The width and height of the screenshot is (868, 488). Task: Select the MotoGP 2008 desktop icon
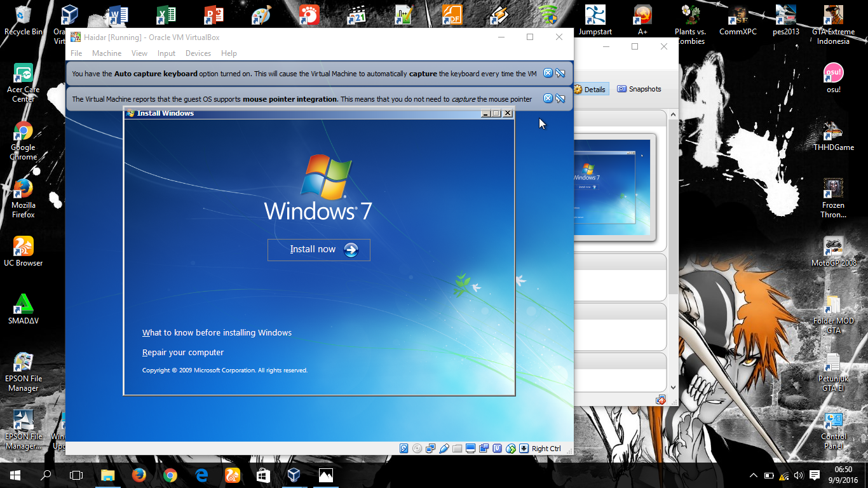click(x=833, y=251)
